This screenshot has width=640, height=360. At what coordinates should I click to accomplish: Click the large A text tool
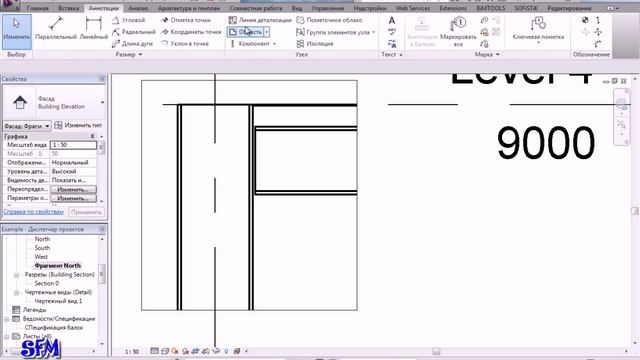click(x=392, y=20)
